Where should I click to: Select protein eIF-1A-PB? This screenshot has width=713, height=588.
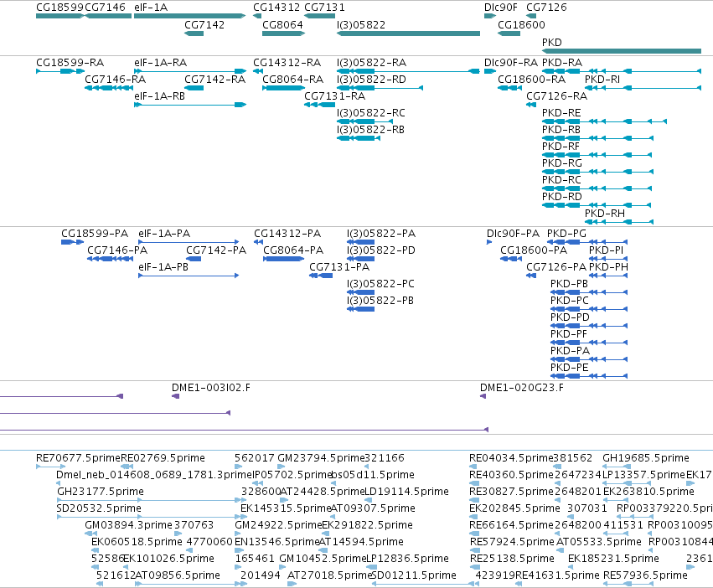pos(163,267)
